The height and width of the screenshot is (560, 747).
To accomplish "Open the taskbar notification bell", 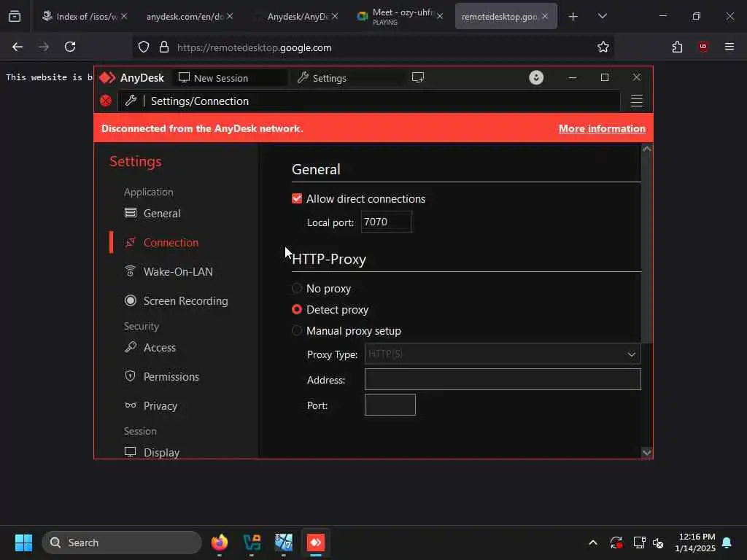I will point(727,542).
